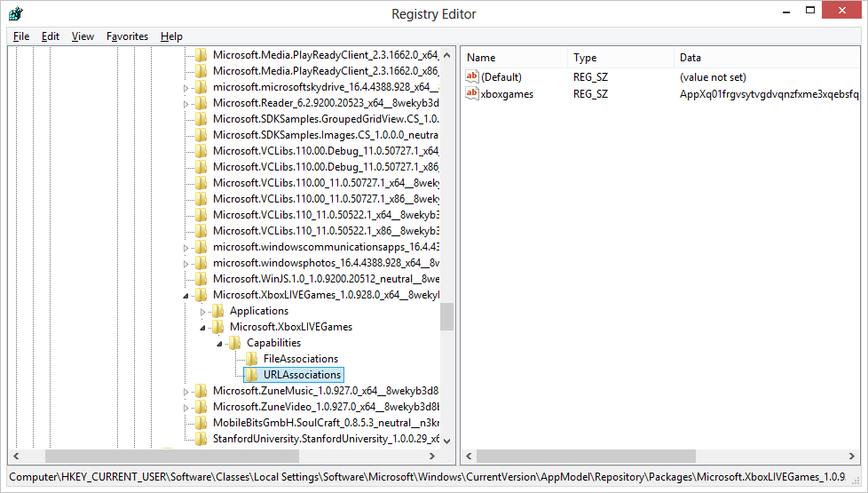Click folder icon of Microsoft.ZuneMusic key
The width and height of the screenshot is (868, 493).
tap(201, 392)
